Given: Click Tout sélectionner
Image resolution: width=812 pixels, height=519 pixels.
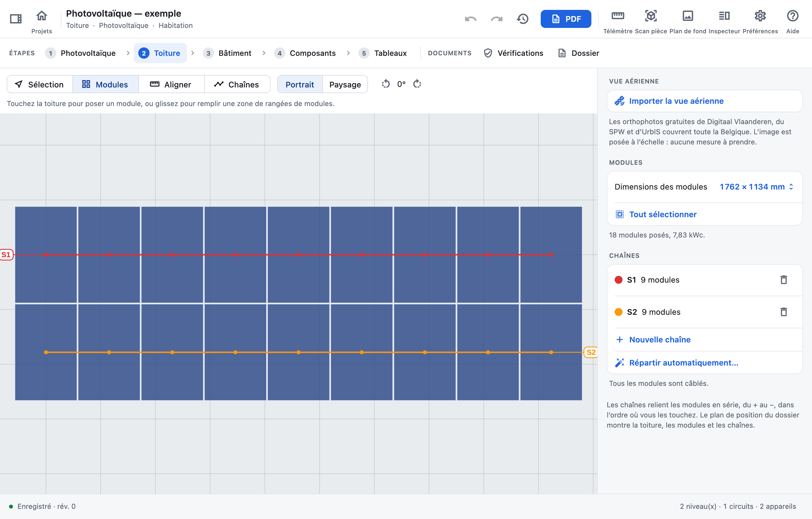Looking at the screenshot, I should [x=704, y=214].
